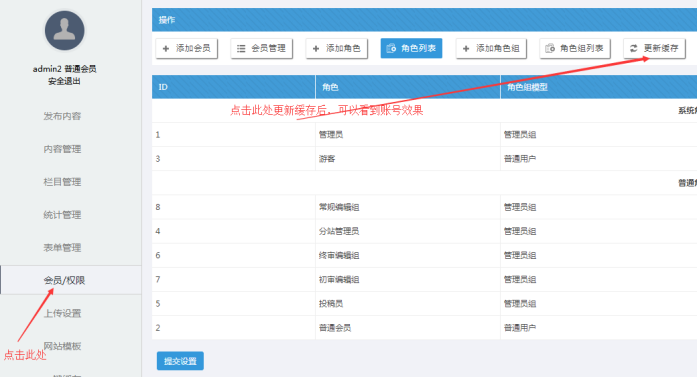Click the plus icon on 添加会员
697x377 pixels.
tap(166, 48)
